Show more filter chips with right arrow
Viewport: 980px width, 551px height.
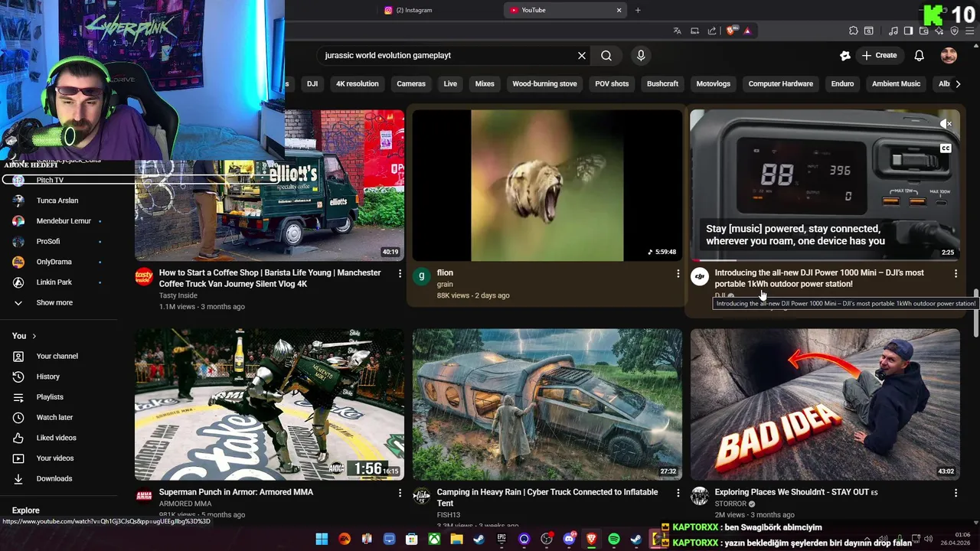957,83
